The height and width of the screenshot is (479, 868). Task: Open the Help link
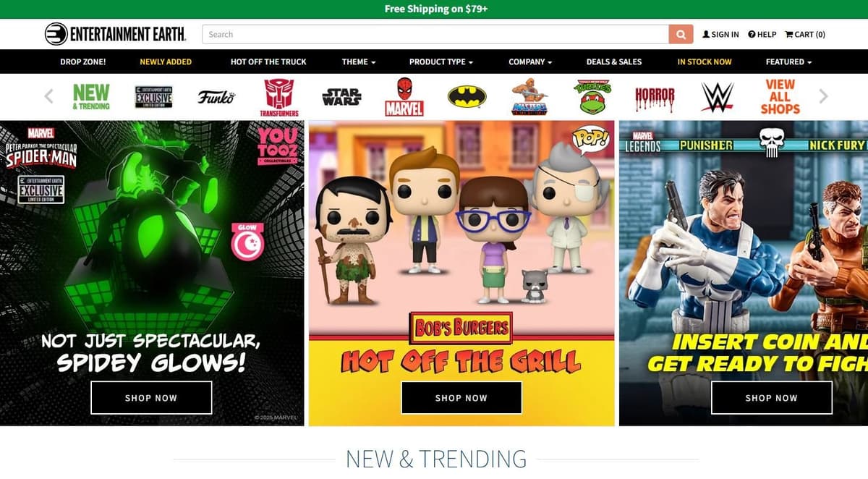762,34
